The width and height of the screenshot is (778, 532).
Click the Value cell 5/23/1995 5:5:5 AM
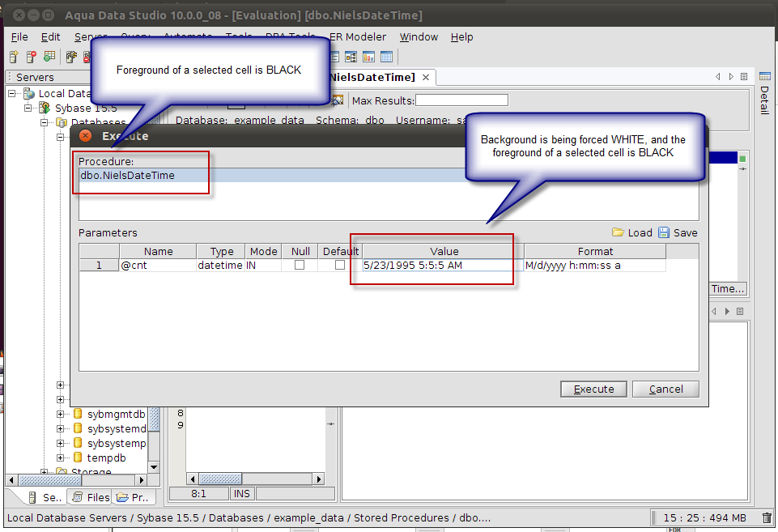pyautogui.click(x=443, y=265)
